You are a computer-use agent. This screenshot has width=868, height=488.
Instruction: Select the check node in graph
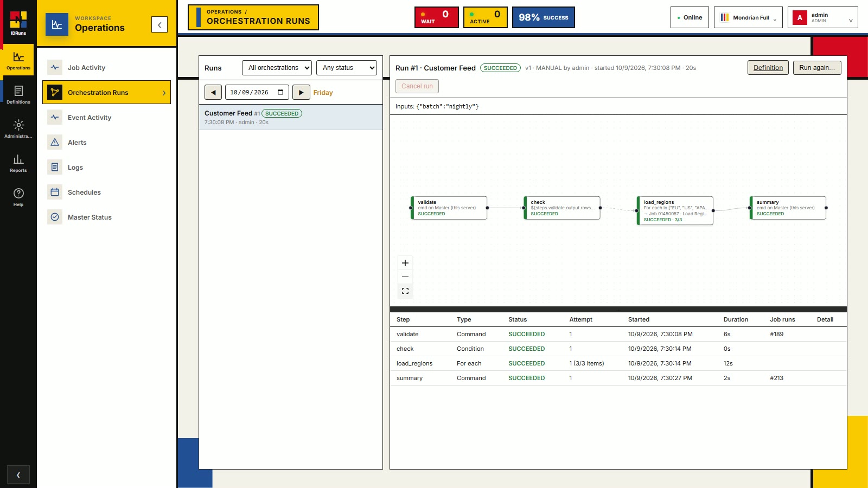click(562, 208)
